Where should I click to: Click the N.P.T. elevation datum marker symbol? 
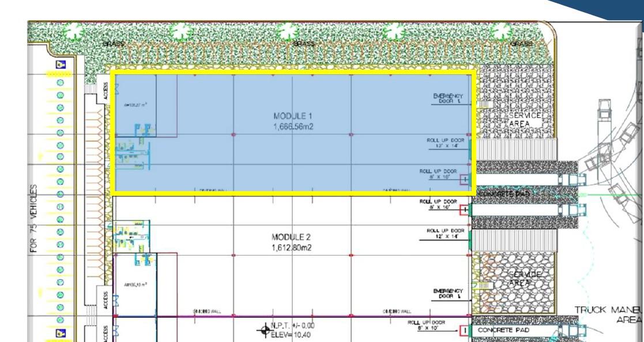click(x=265, y=329)
